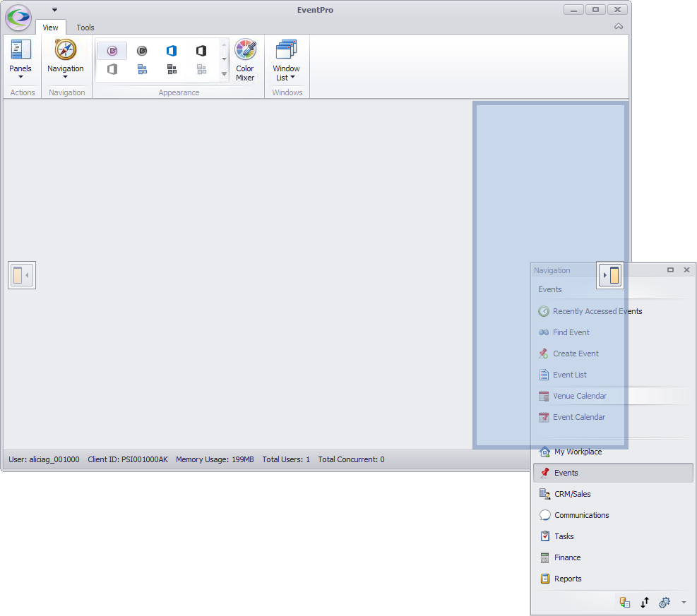Viewport: 697px width, 616px height.
Task: Open the quick access toolbar customize arrow
Action: pos(54,9)
